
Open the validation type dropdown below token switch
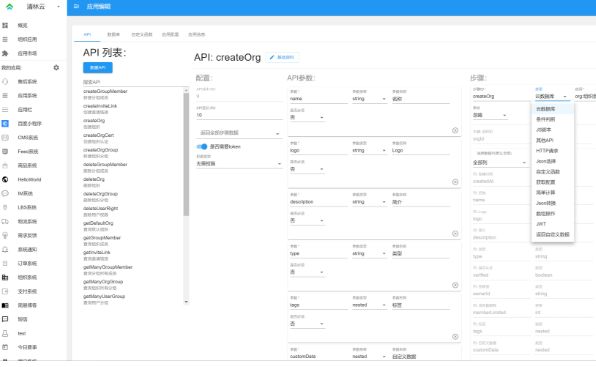[239, 164]
